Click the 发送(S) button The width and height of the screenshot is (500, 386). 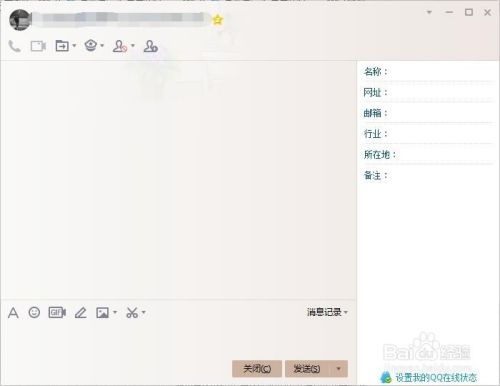pyautogui.click(x=307, y=369)
